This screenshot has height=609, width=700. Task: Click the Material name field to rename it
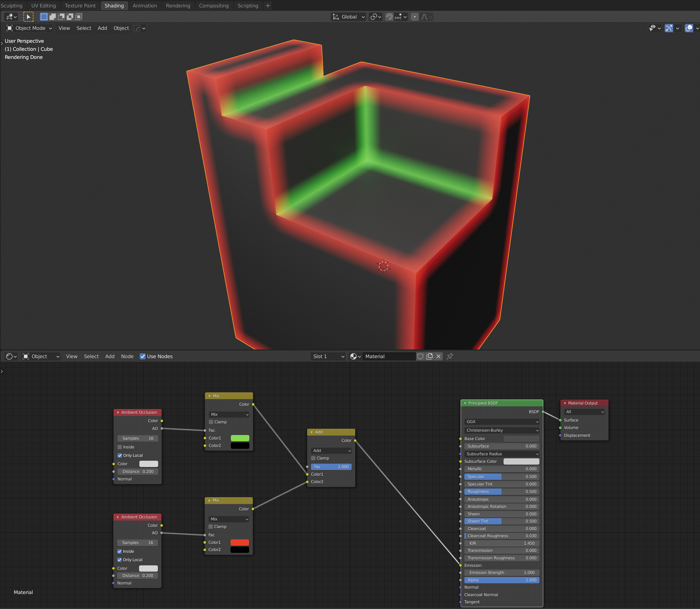(x=389, y=356)
